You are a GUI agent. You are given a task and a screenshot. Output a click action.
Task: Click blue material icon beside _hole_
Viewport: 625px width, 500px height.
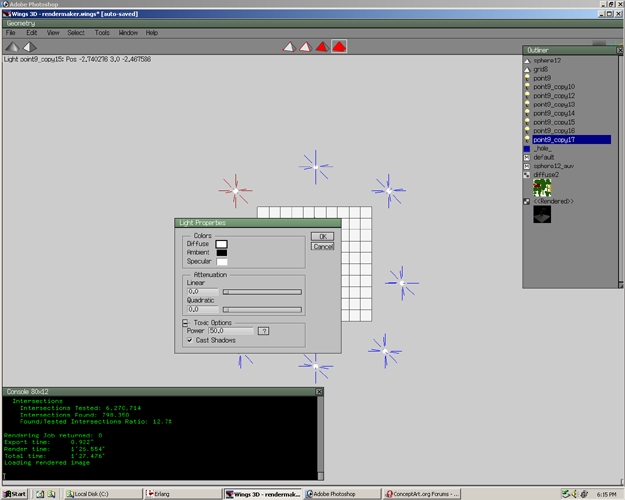(527, 149)
